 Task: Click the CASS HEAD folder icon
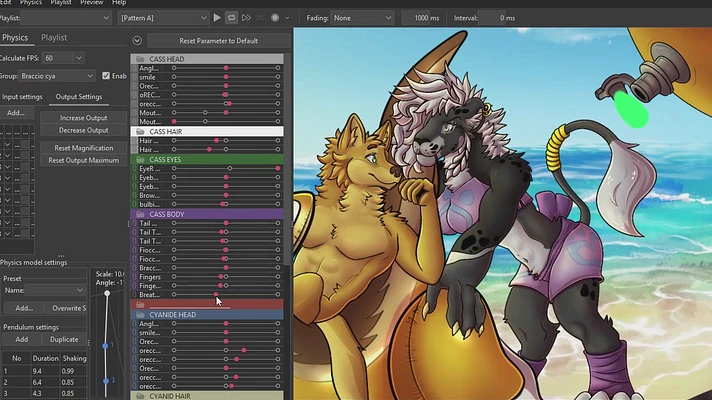coord(140,59)
